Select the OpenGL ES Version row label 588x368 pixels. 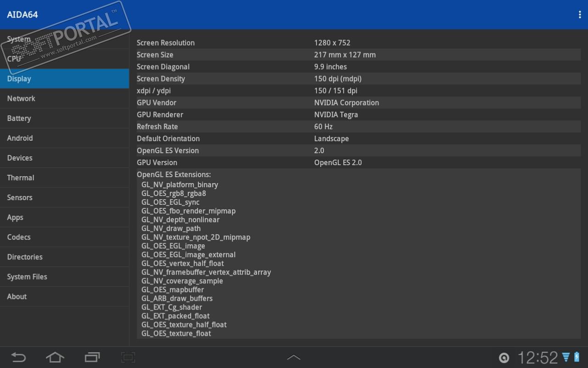pos(168,150)
